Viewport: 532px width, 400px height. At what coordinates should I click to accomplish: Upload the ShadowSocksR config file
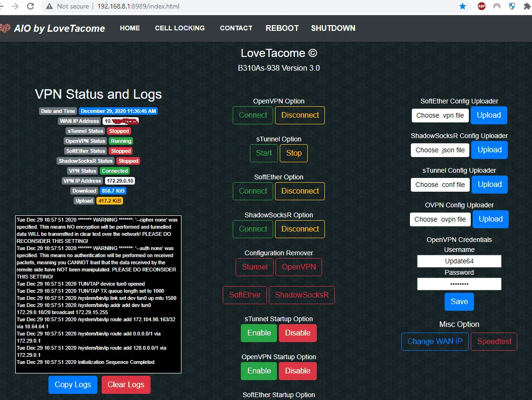(x=490, y=150)
